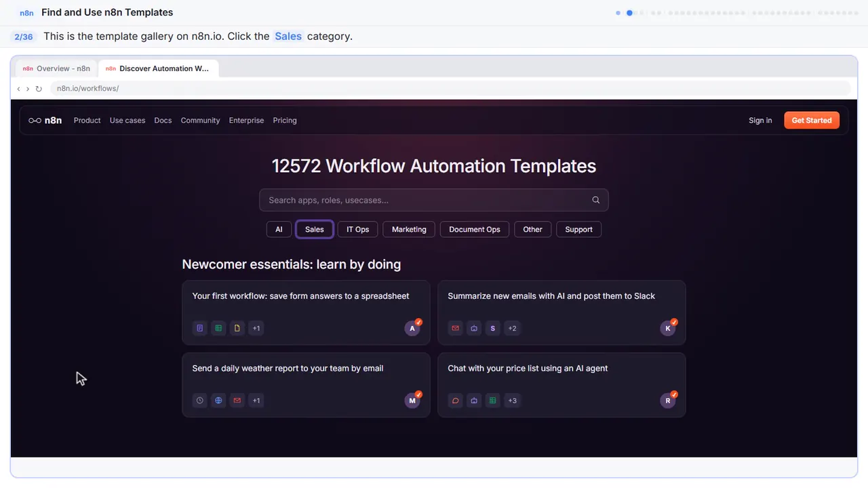Click the spreadsheet icon on price list card

493,401
